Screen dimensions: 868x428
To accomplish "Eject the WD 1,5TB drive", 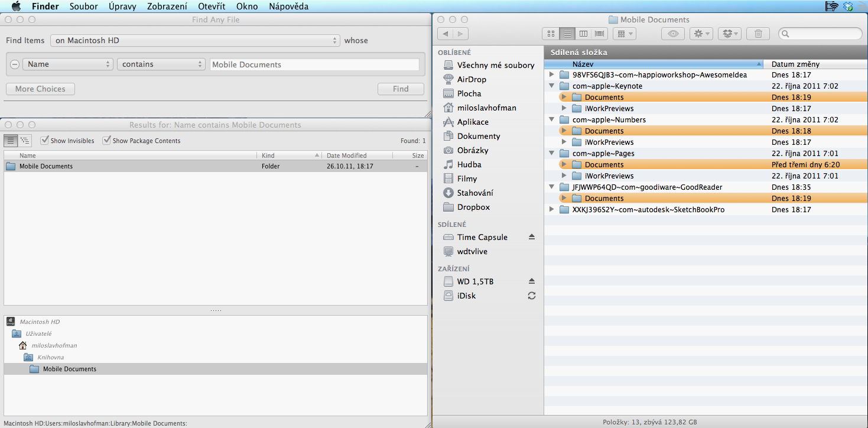I will 531,281.
